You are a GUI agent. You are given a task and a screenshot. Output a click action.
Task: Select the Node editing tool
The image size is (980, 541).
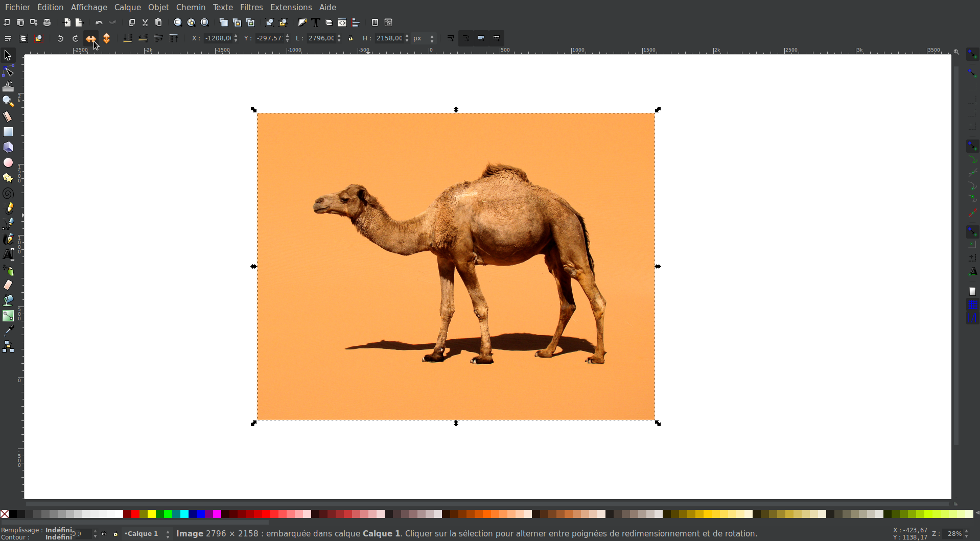[x=8, y=72]
